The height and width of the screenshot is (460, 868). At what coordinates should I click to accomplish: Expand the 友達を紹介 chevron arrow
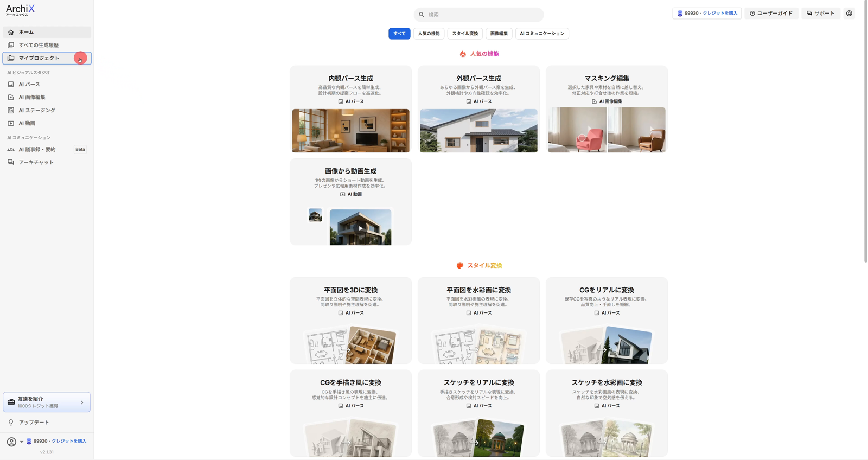pos(82,403)
